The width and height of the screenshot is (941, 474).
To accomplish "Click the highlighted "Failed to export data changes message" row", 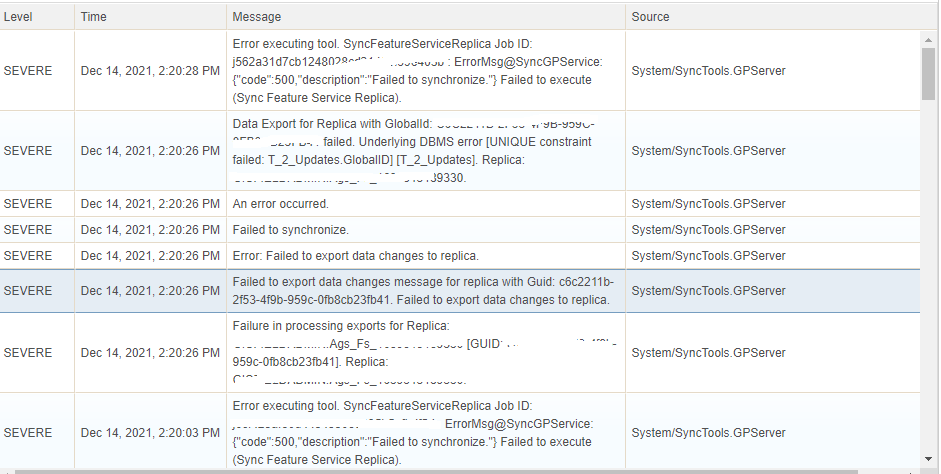I will coord(420,291).
